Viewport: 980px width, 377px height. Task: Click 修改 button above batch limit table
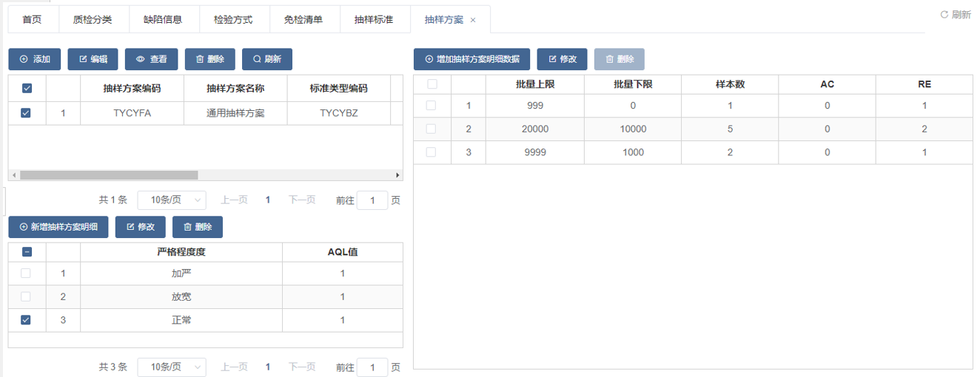point(562,59)
